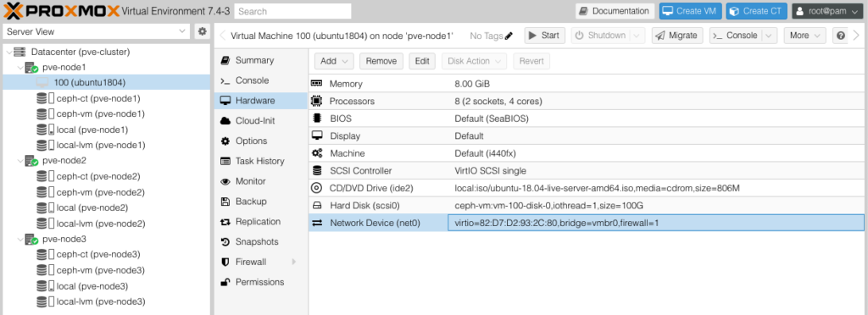This screenshot has width=868, height=315.
Task: Click the ceph-ct (pve-node1) storage icon
Action: [x=42, y=98]
